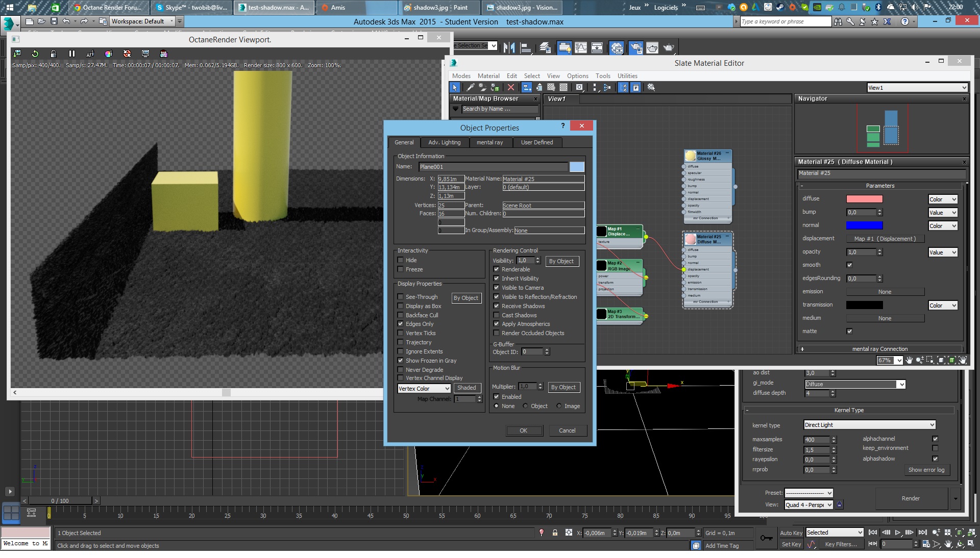The width and height of the screenshot is (980, 558).
Task: Click the Skype taskbar button
Action: (x=191, y=8)
